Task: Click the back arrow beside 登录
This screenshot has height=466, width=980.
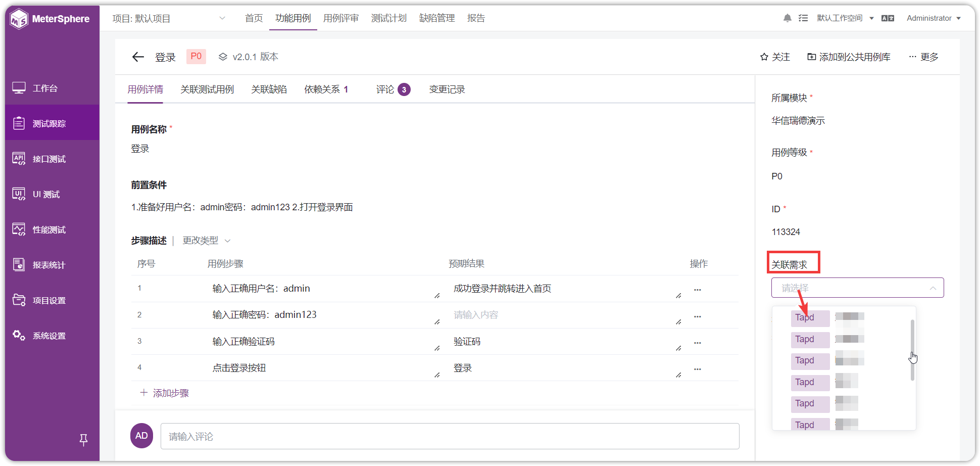Action: point(138,57)
